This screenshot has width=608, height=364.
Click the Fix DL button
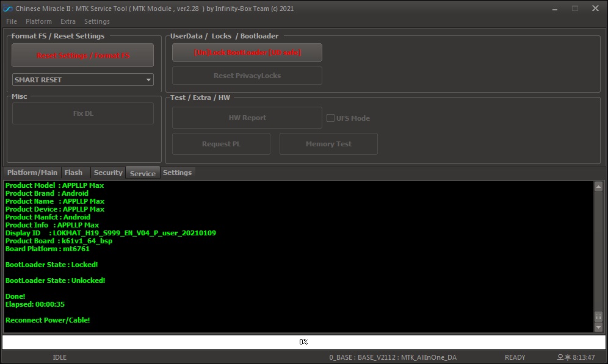(x=82, y=113)
